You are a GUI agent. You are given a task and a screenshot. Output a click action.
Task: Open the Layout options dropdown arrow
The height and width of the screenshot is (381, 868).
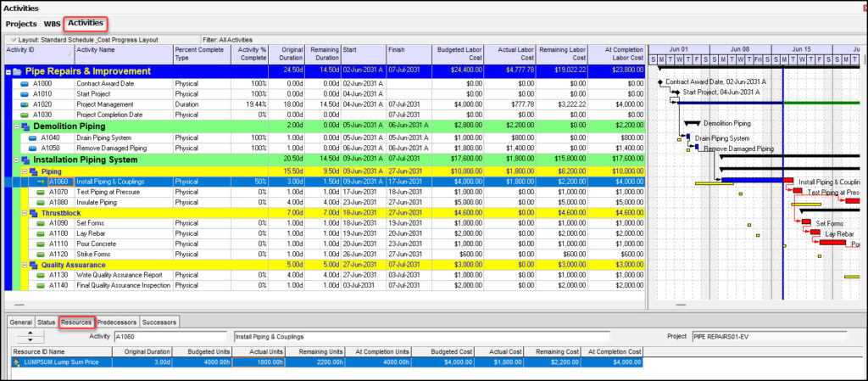click(x=12, y=40)
